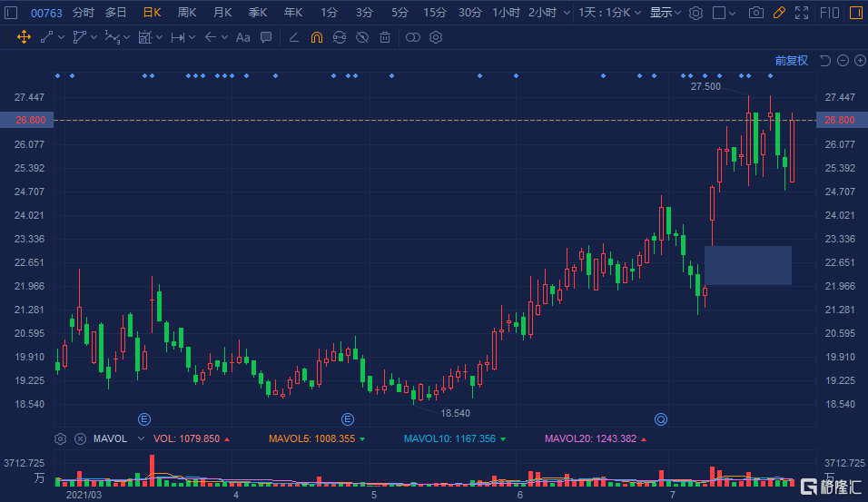Select the 5分 period
Viewport: 868px width, 502px height.
pyautogui.click(x=399, y=13)
